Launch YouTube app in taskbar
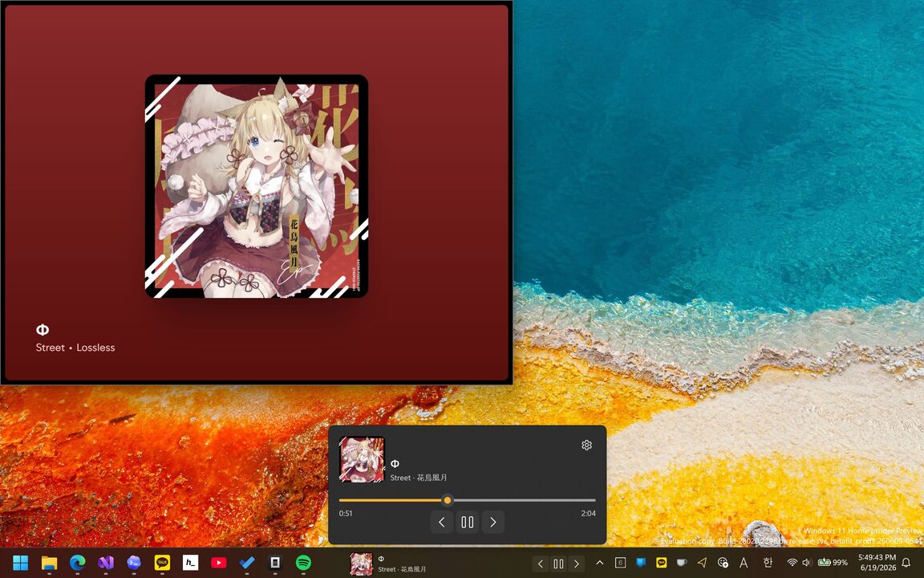Image resolution: width=924 pixels, height=578 pixels. 219,563
